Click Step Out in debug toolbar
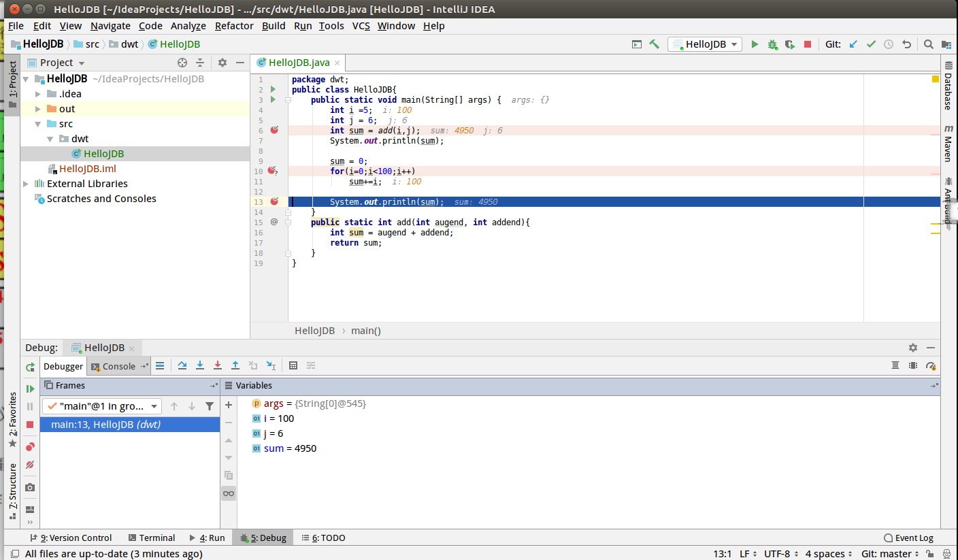Image resolution: width=958 pixels, height=560 pixels. tap(235, 365)
